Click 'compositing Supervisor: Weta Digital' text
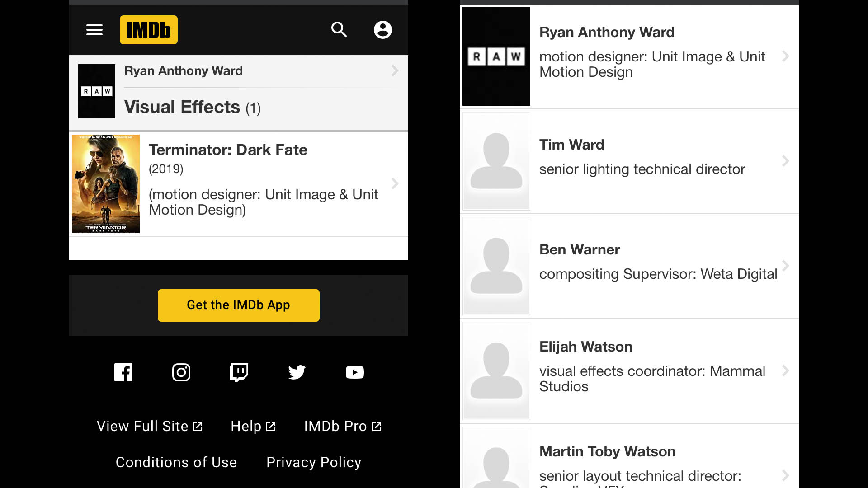This screenshot has width=868, height=488. 658,274
